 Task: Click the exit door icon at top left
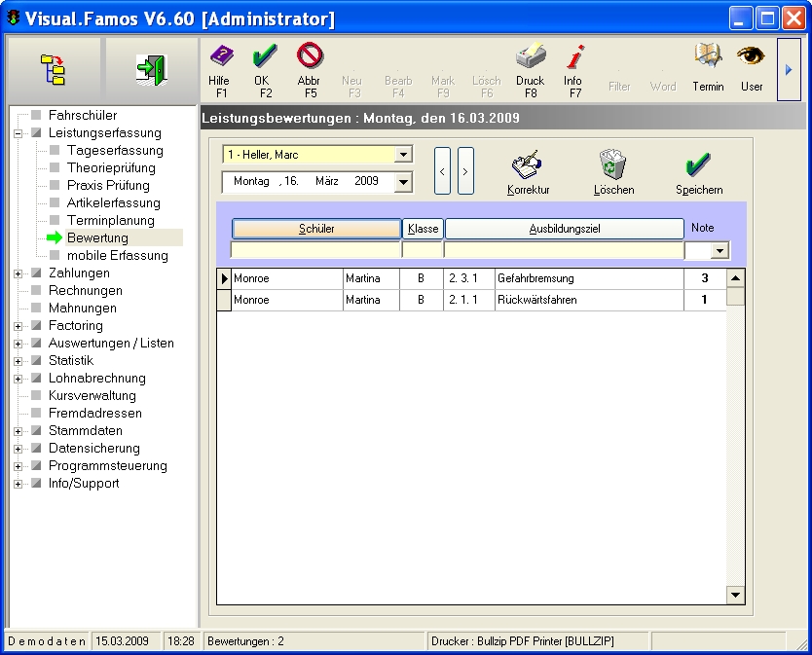(150, 68)
